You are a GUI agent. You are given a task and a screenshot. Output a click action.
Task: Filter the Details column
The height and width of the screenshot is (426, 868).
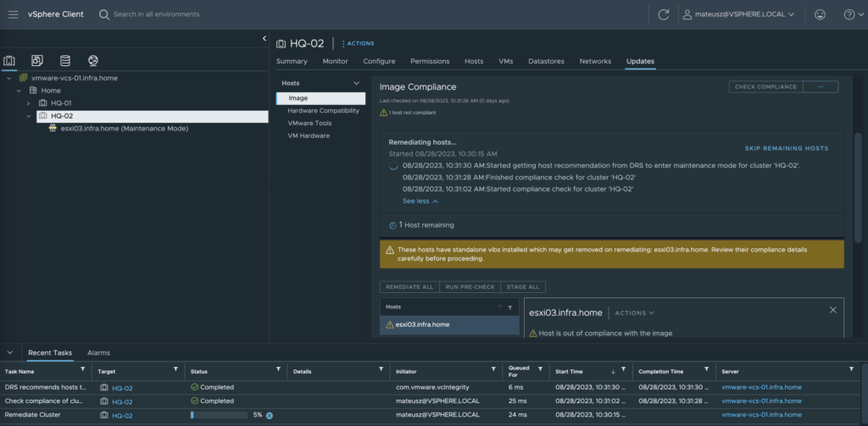coord(381,368)
